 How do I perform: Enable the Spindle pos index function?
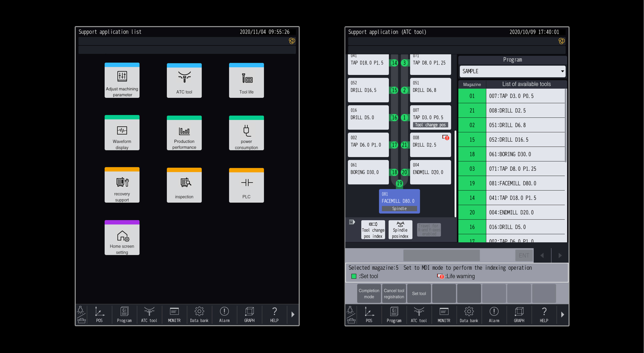tap(400, 229)
